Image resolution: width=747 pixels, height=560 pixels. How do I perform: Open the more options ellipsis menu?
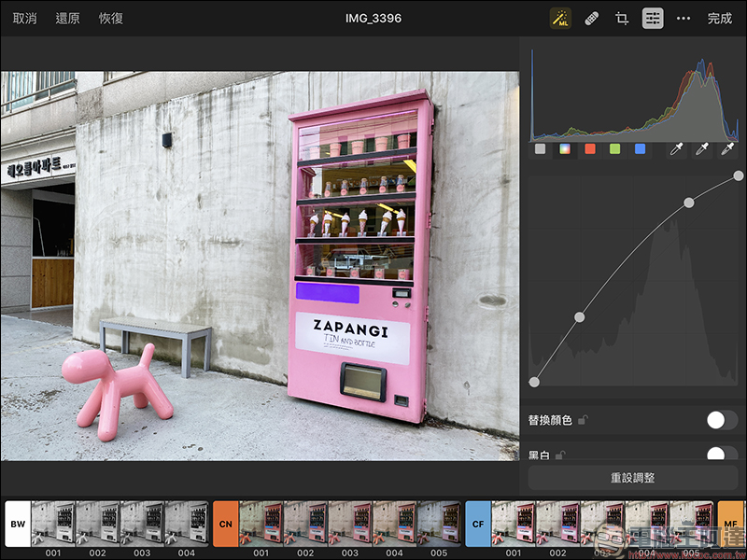(684, 18)
